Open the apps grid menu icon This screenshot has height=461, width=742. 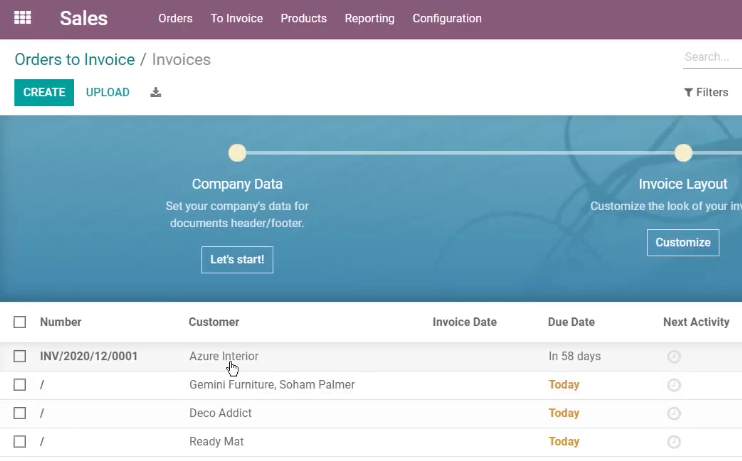pos(22,18)
